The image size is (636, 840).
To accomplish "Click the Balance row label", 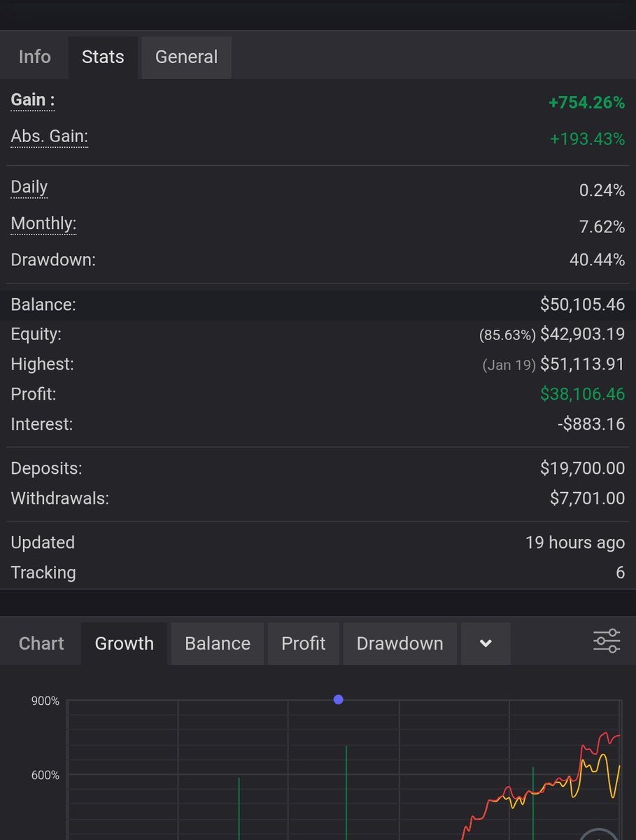I will [x=43, y=304].
